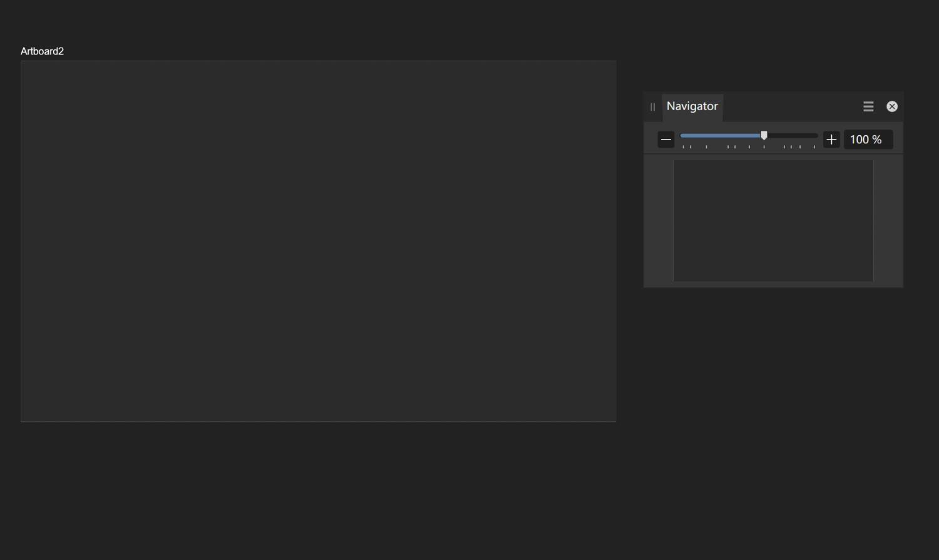
Task: Open the Navigator panel preferences hamburger menu
Action: (868, 106)
